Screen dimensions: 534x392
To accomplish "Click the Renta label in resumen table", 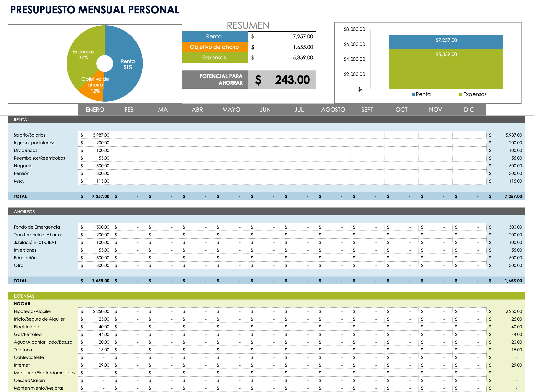I will coord(215,36).
